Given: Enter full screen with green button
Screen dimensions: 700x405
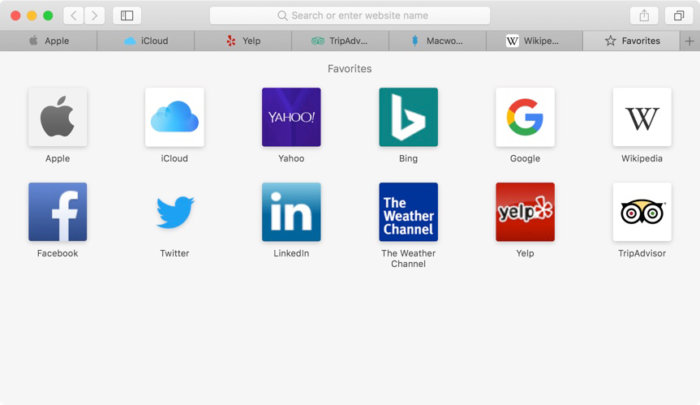Looking at the screenshot, I should tap(48, 16).
